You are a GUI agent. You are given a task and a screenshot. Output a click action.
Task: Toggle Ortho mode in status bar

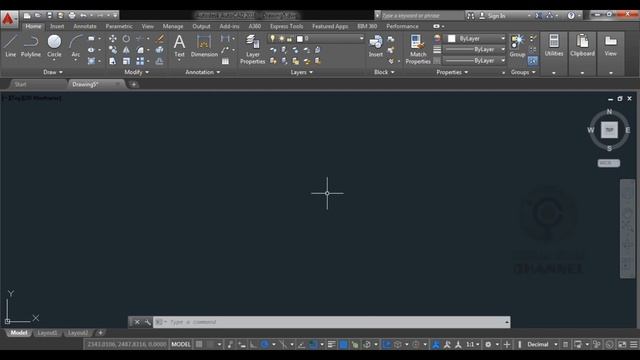[x=253, y=344]
